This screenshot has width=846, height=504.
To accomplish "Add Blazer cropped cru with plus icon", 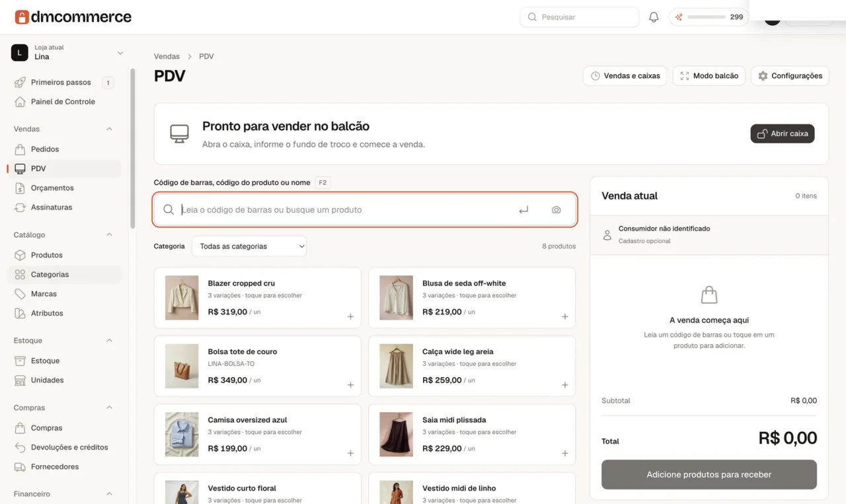I will pos(350,316).
